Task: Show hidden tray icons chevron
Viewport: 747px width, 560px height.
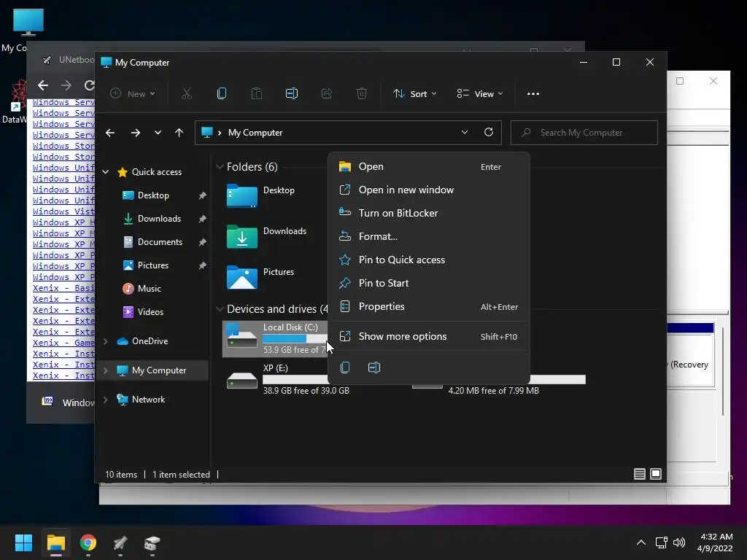Action: pos(641,542)
